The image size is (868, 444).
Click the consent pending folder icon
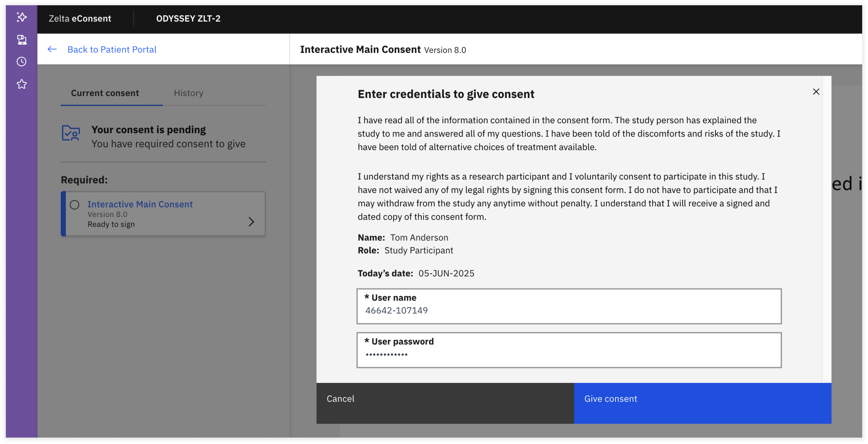tap(71, 133)
